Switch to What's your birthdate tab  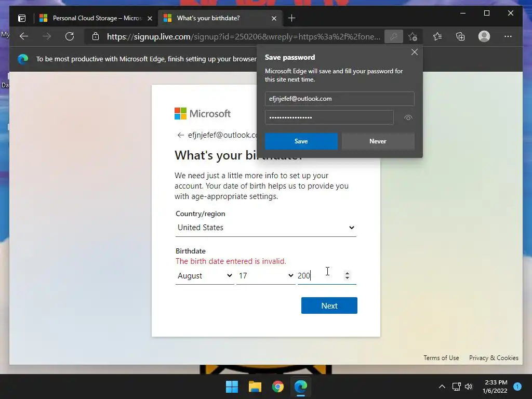pos(220,18)
